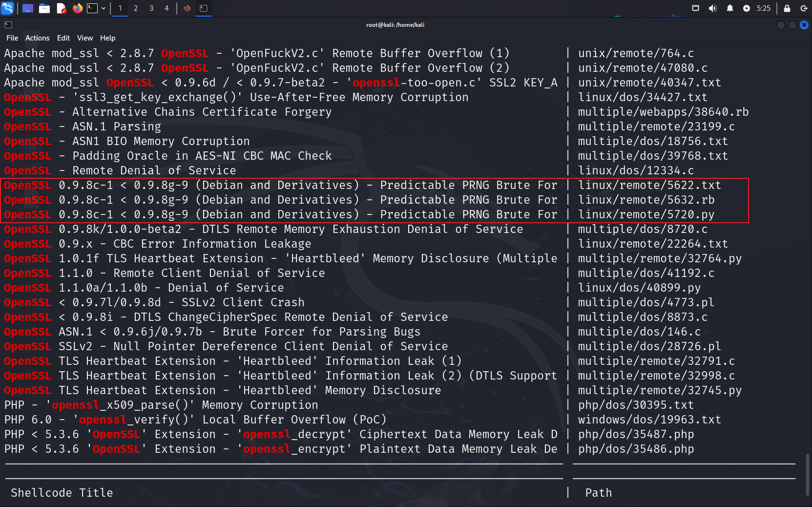Viewport: 812px width, 507px height.
Task: Click path multiple/webapps/38640.rb
Action: 664,112
